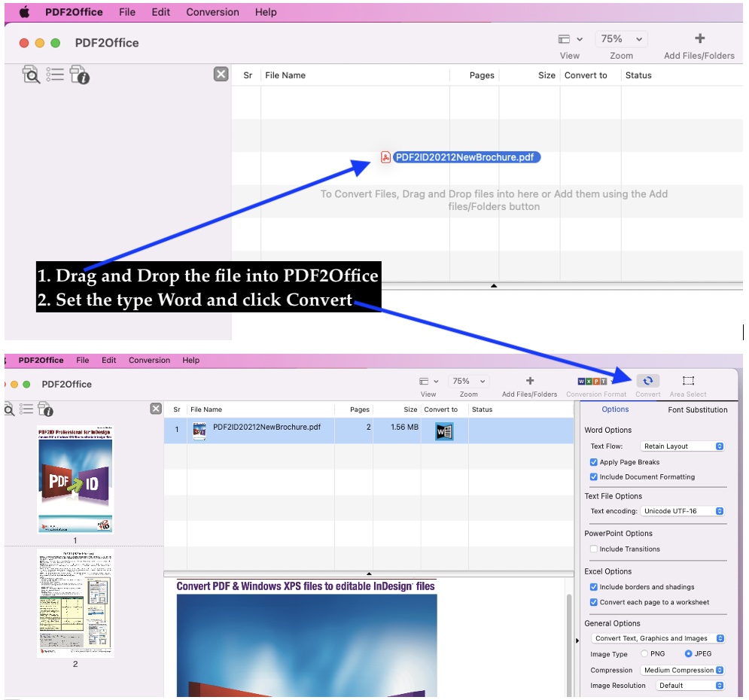
Task: Open the Text encoding Unicode UTF-16 dropdown
Action: pyautogui.click(x=682, y=511)
